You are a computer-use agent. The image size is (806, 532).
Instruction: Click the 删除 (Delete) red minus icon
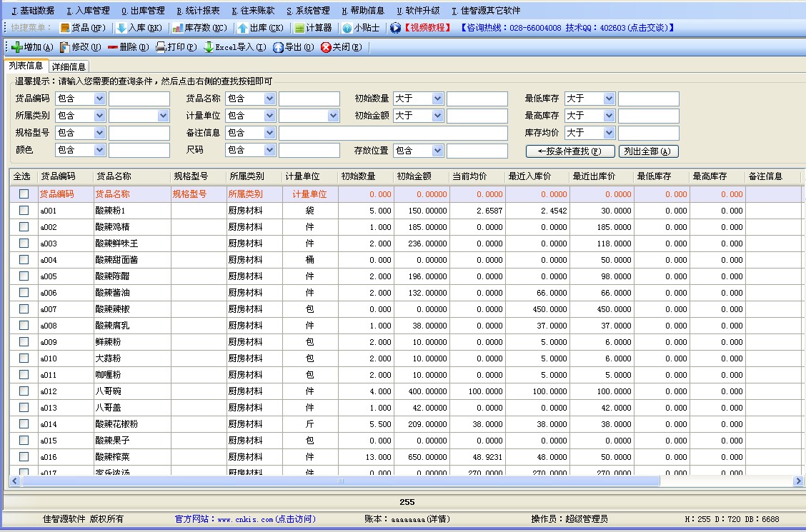click(113, 47)
